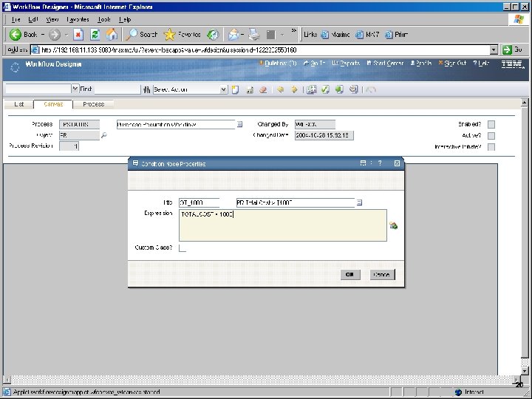Click the browser Mail icon

233,34
